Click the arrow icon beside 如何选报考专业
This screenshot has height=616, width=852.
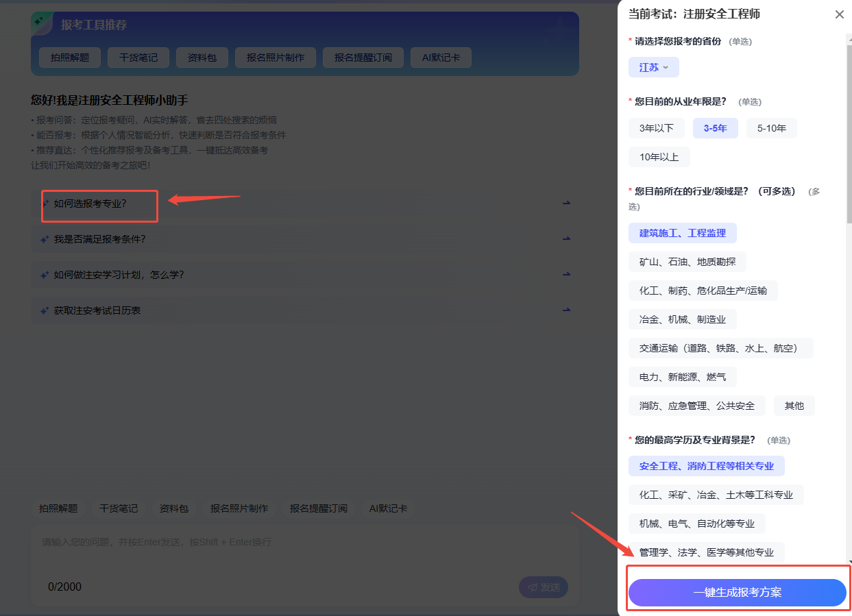coord(566,204)
